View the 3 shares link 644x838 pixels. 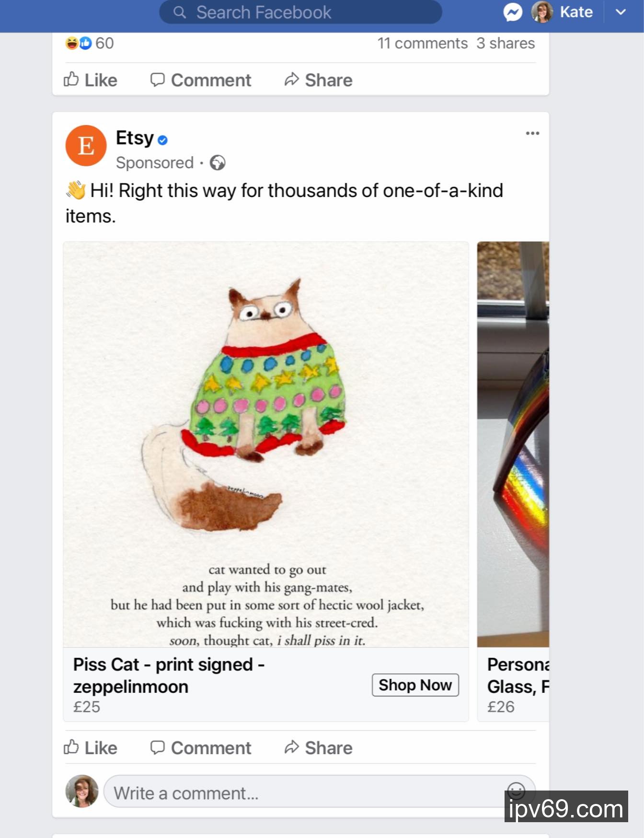tap(506, 43)
